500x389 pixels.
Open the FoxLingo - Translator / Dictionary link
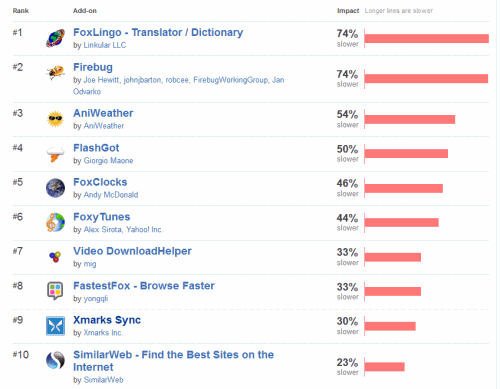click(x=158, y=32)
